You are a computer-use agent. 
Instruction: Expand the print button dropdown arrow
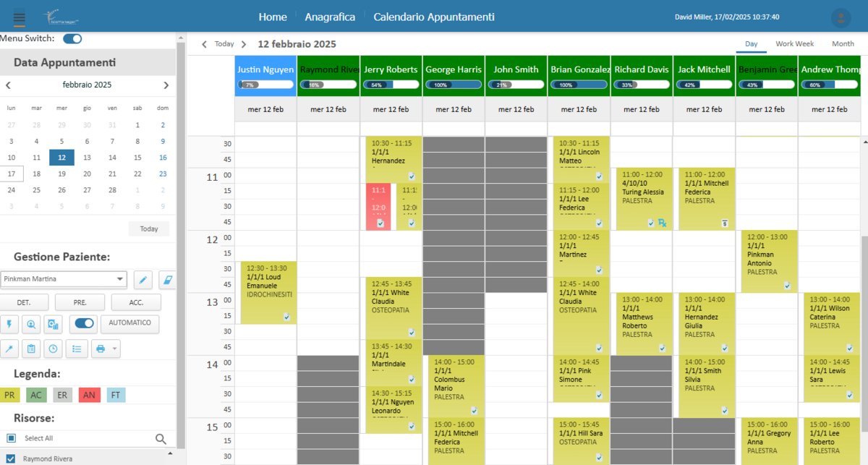[x=114, y=349]
